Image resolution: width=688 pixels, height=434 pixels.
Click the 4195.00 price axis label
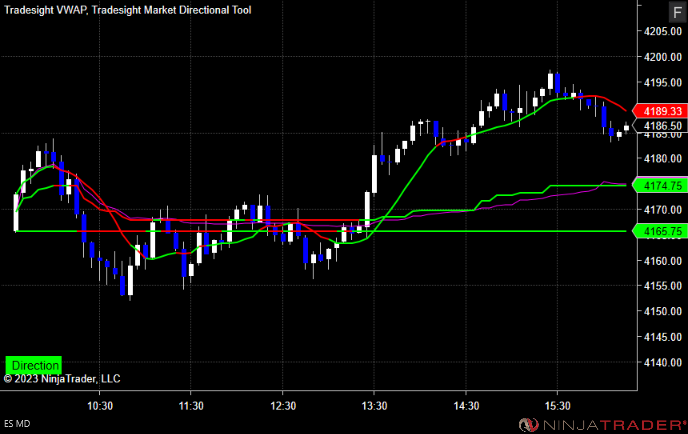pos(663,82)
